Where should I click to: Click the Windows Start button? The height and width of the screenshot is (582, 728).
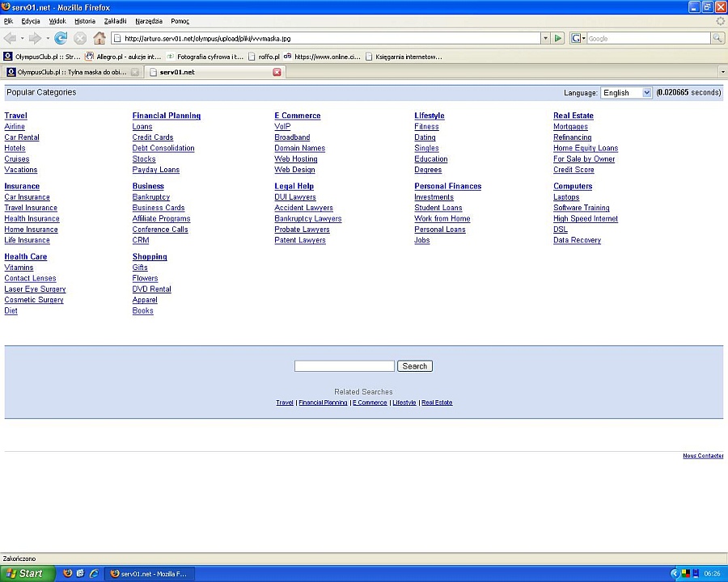click(28, 573)
